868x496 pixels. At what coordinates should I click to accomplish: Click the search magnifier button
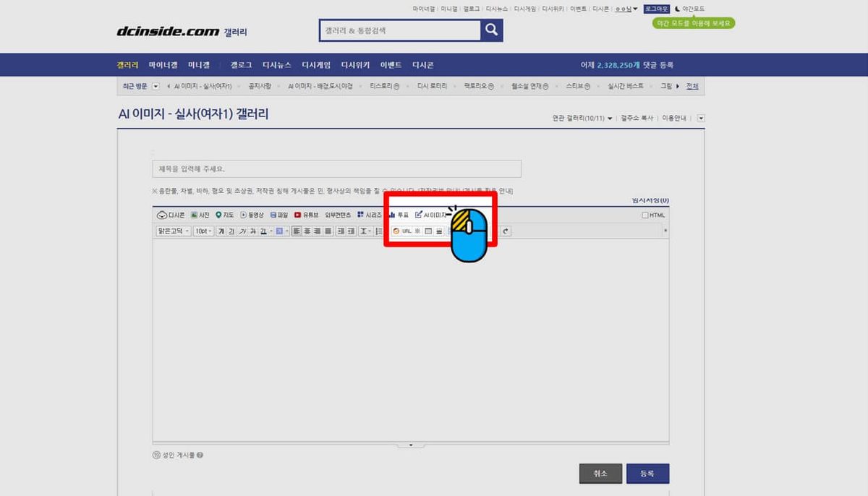(492, 30)
